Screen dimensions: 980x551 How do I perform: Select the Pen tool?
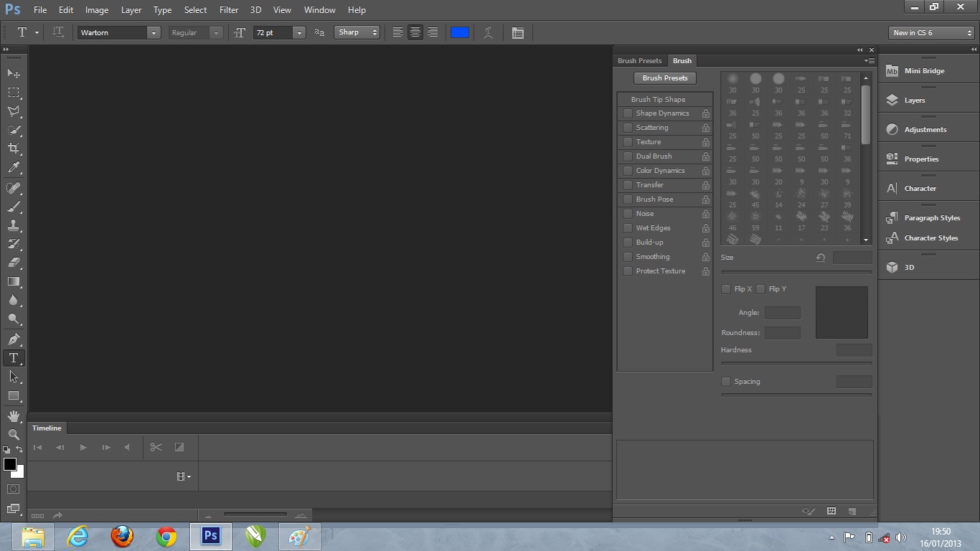pos(14,339)
